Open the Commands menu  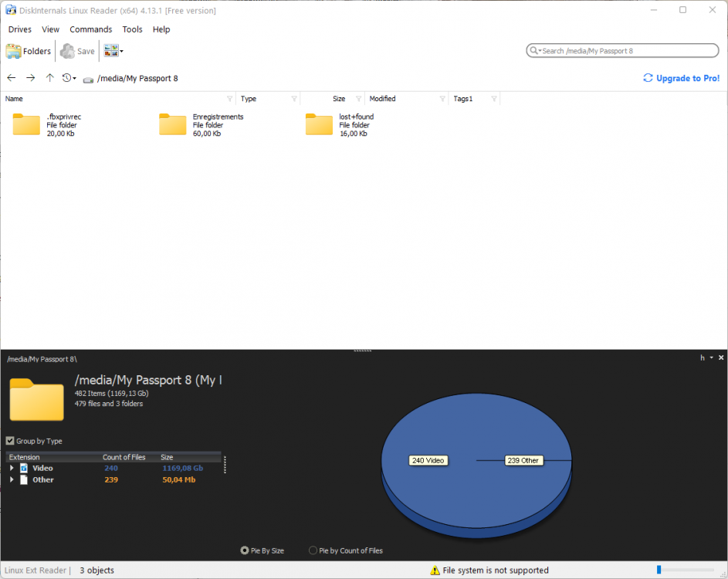[90, 29]
